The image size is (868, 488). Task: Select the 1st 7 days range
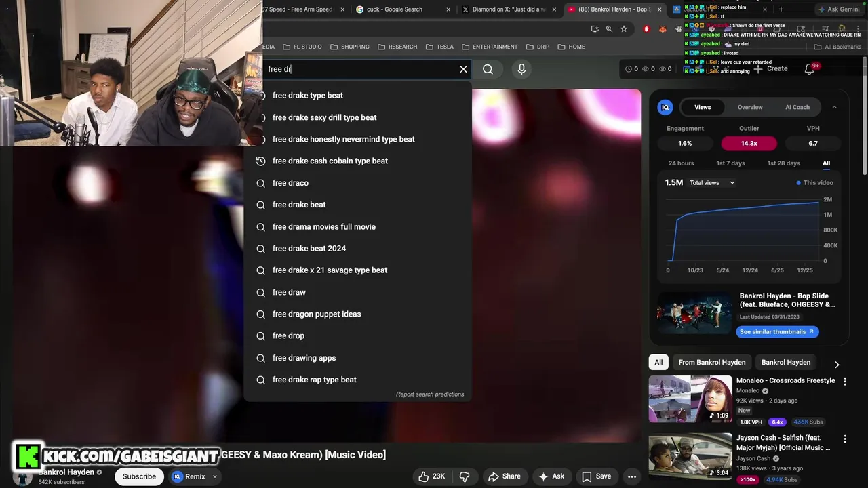[x=730, y=163]
